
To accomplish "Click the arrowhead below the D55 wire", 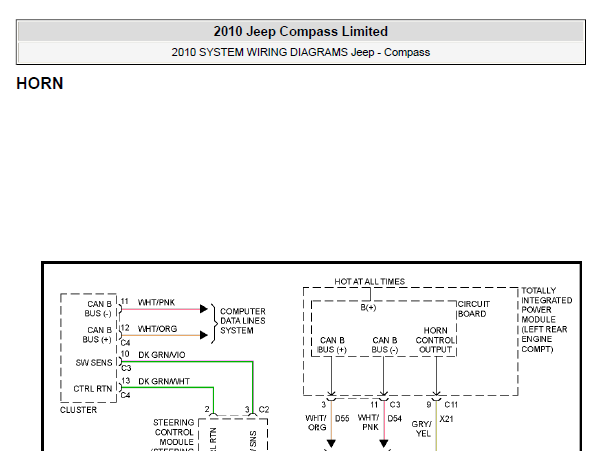I will [x=331, y=444].
